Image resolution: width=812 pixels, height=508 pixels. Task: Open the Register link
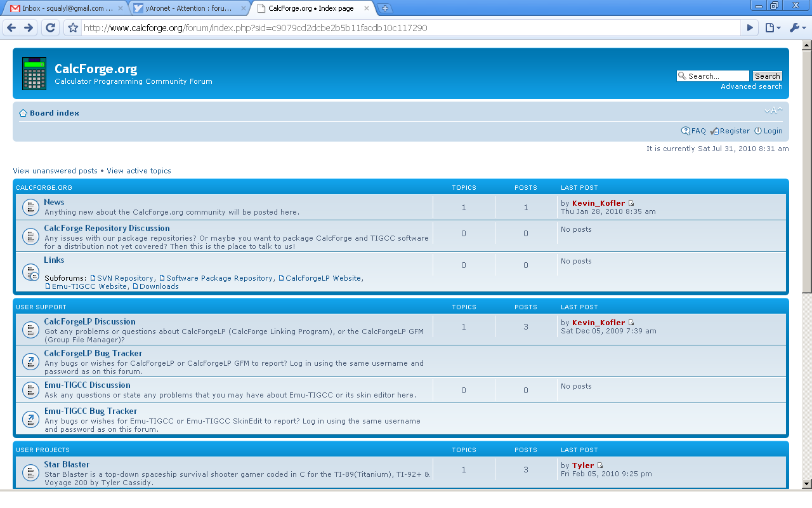[735, 131]
